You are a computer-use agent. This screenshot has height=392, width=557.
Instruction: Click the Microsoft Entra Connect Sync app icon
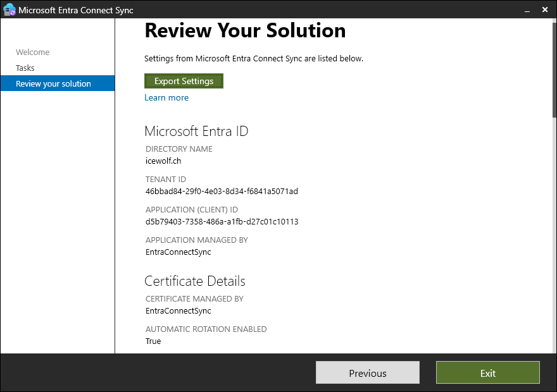point(9,10)
